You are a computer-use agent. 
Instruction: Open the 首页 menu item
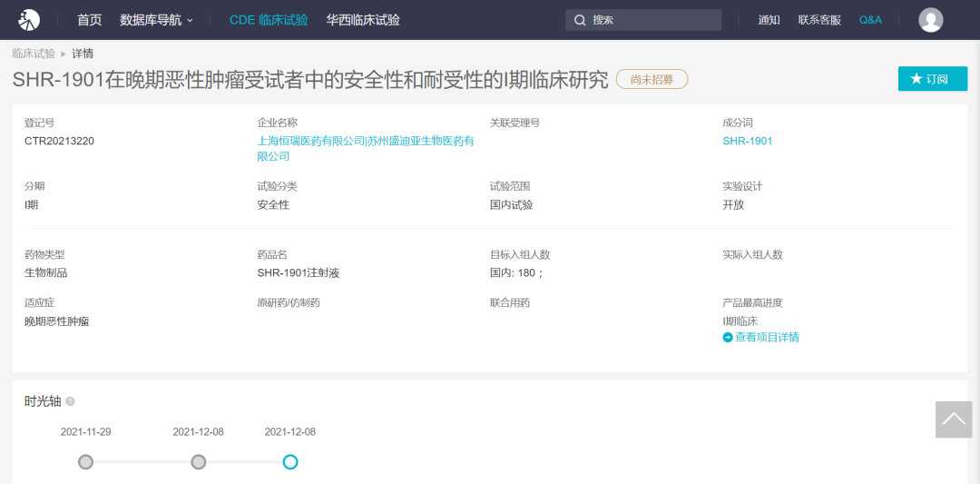click(x=89, y=20)
